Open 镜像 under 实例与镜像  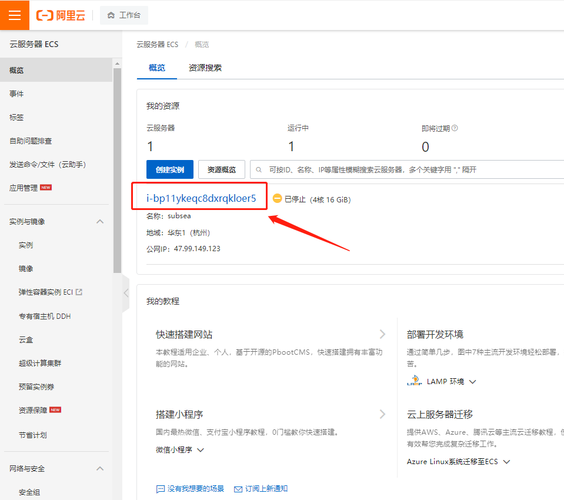(26, 268)
